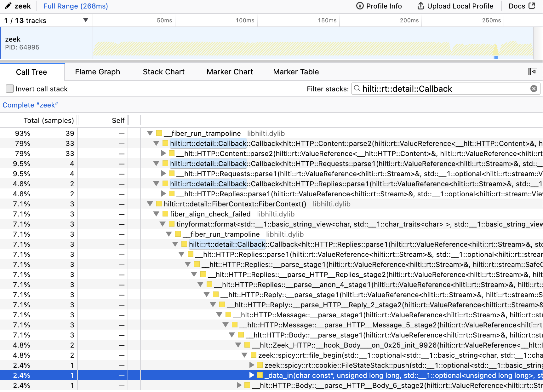The width and height of the screenshot is (543, 392).
Task: Collapse zeek::spicy::rt::file_begin row
Action: point(244,355)
